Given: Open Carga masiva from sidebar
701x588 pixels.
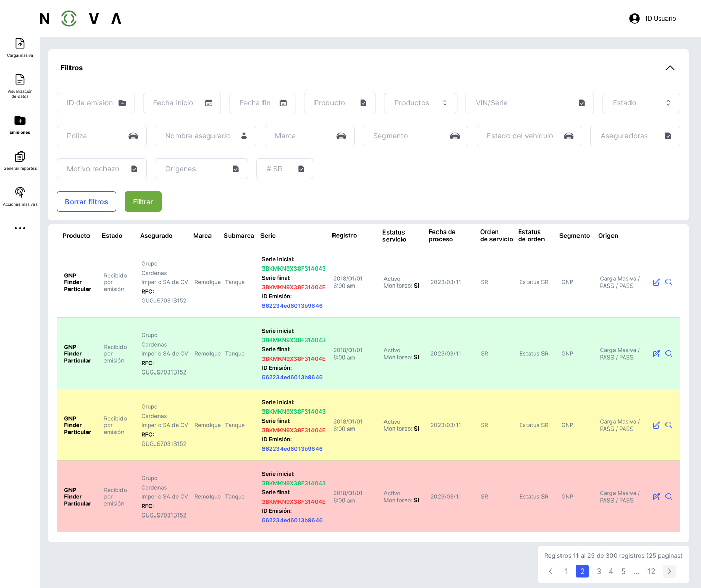Looking at the screenshot, I should click(20, 47).
